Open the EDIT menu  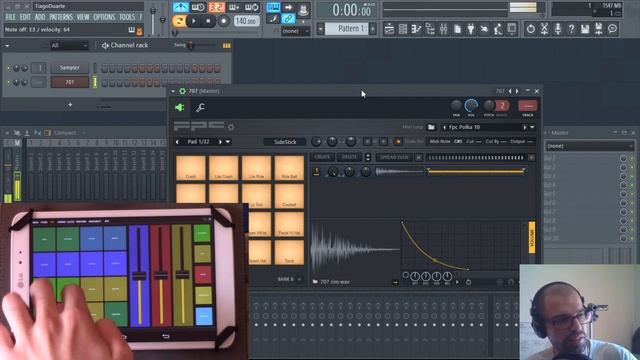tap(25, 17)
